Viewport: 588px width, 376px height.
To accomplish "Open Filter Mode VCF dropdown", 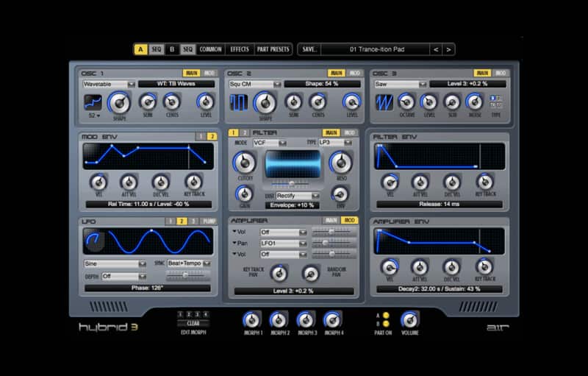I will coord(270,143).
